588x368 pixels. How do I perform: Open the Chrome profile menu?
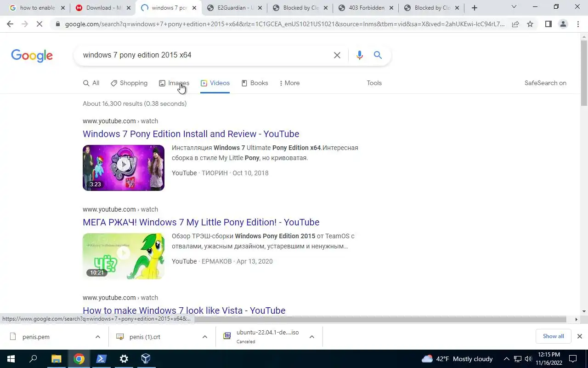point(563,24)
